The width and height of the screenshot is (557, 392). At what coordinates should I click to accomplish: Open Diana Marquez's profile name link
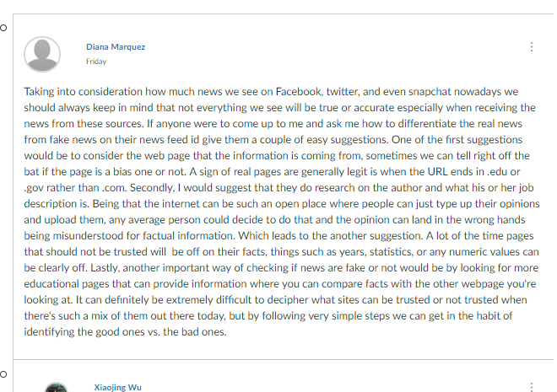coord(116,47)
